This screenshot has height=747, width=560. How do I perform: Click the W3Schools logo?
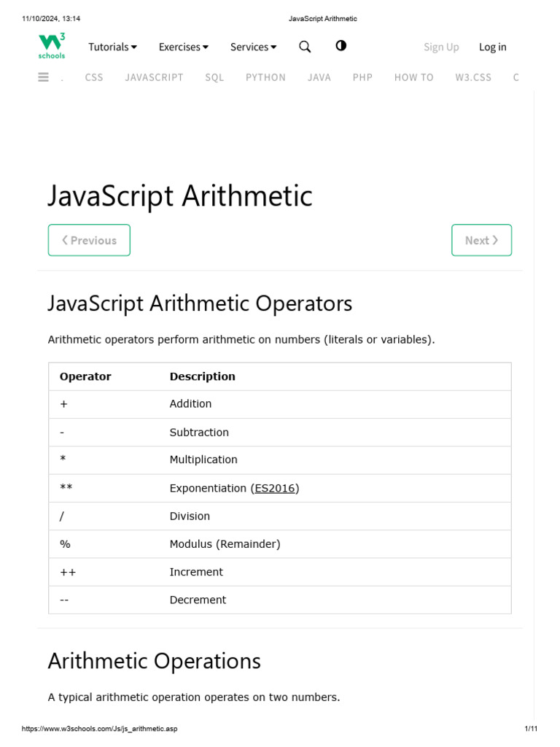click(x=52, y=46)
